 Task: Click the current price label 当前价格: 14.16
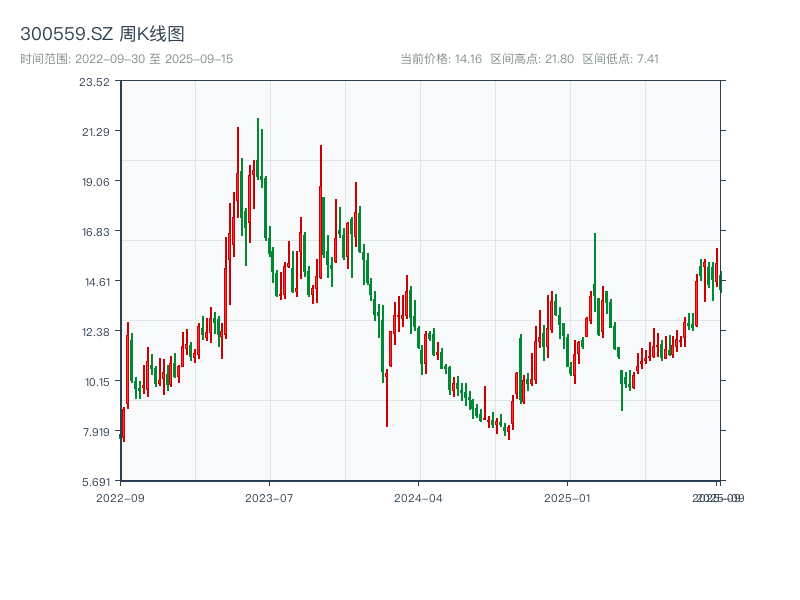tap(441, 59)
